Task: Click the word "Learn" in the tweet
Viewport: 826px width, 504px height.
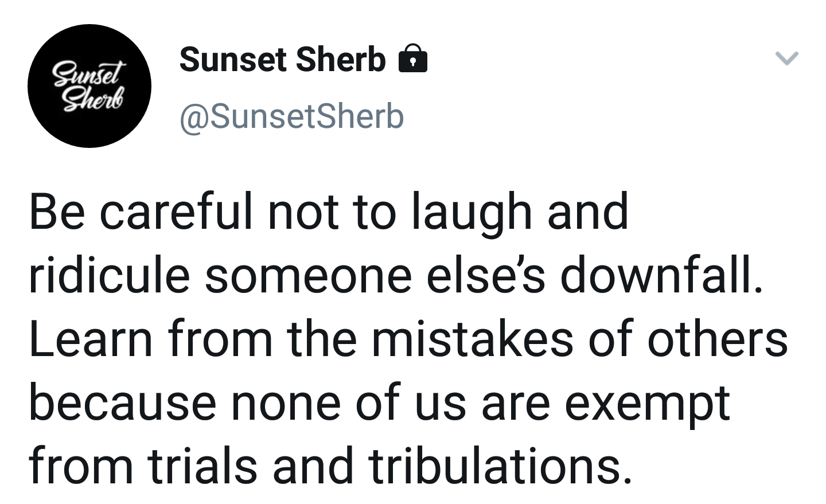Action: click(x=91, y=338)
